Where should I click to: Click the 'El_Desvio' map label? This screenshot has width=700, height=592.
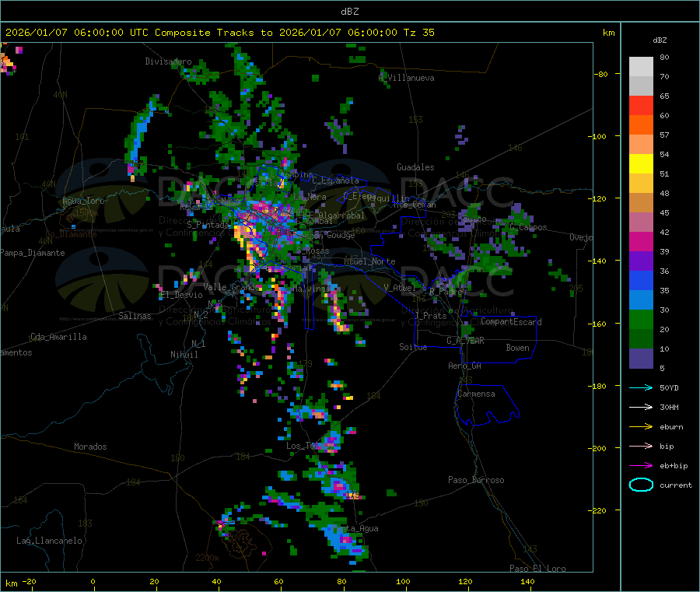pyautogui.click(x=181, y=295)
